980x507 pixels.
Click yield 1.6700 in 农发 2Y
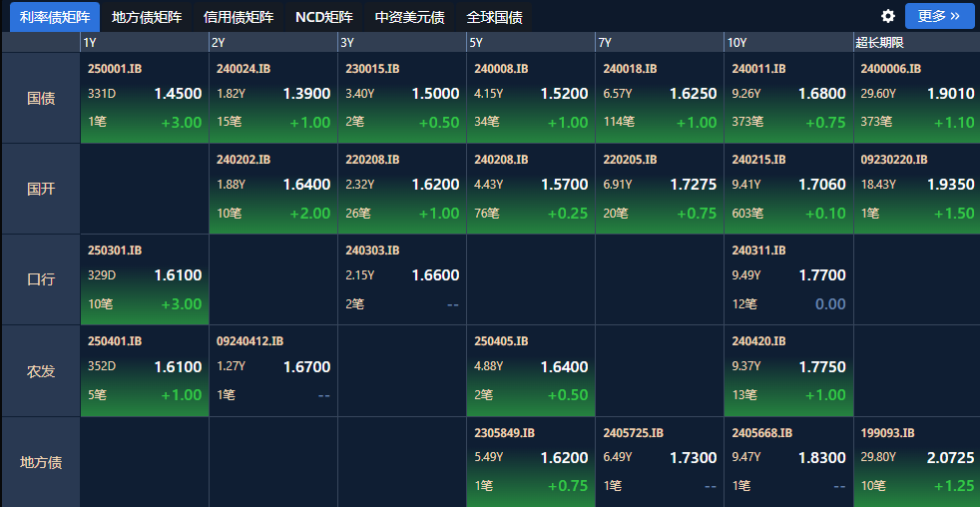point(307,367)
